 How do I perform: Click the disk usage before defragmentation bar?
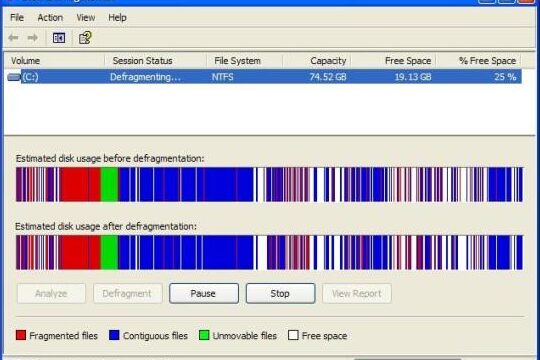pos(269,184)
